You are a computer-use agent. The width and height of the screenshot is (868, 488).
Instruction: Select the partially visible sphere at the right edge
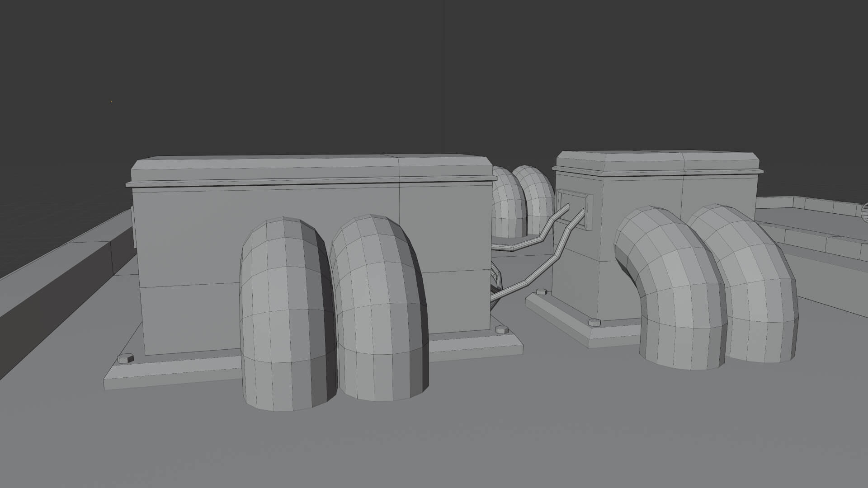pyautogui.click(x=864, y=212)
